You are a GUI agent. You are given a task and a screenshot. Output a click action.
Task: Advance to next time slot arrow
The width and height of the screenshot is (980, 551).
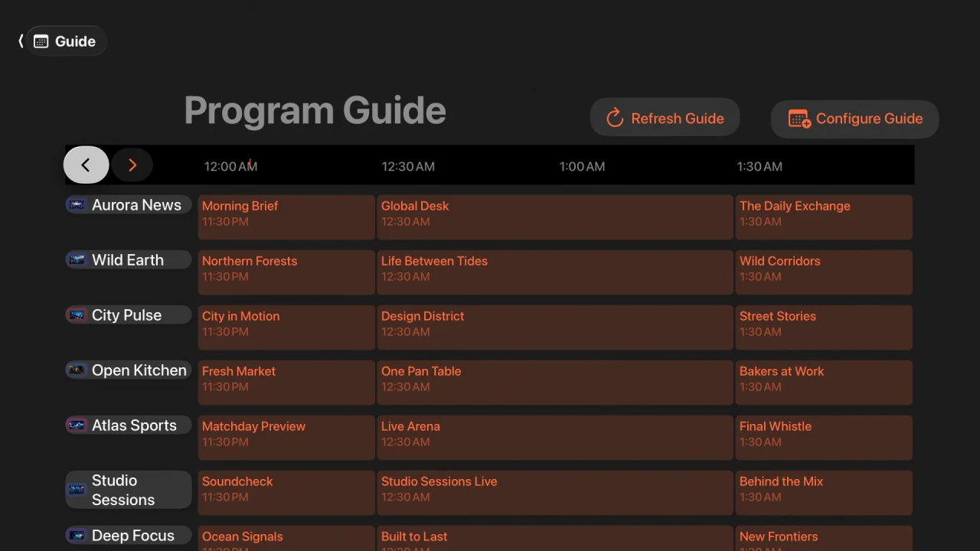132,165
